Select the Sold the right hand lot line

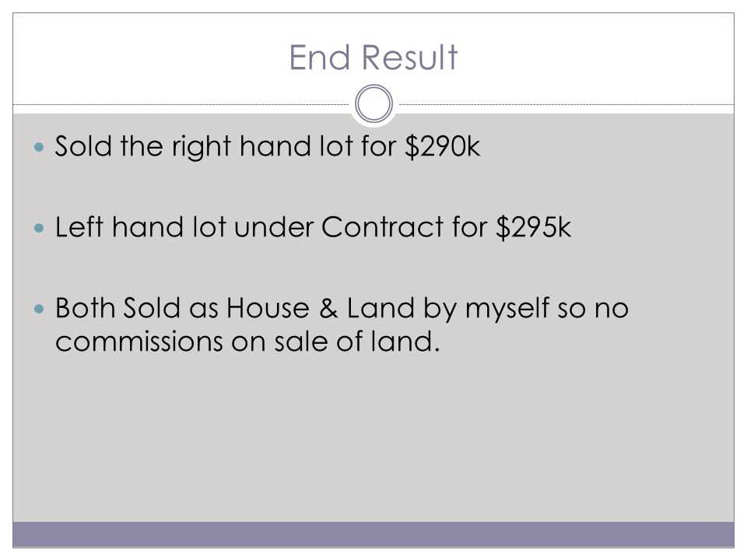267,146
